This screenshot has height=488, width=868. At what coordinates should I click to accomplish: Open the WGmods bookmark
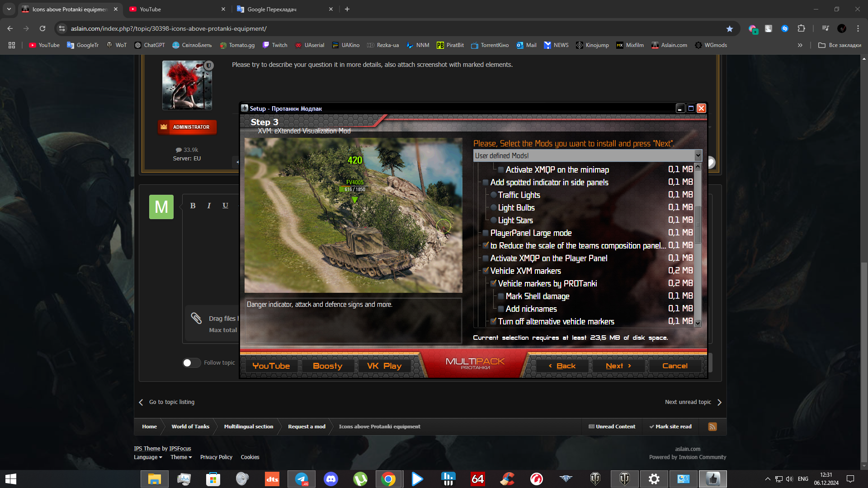point(711,45)
